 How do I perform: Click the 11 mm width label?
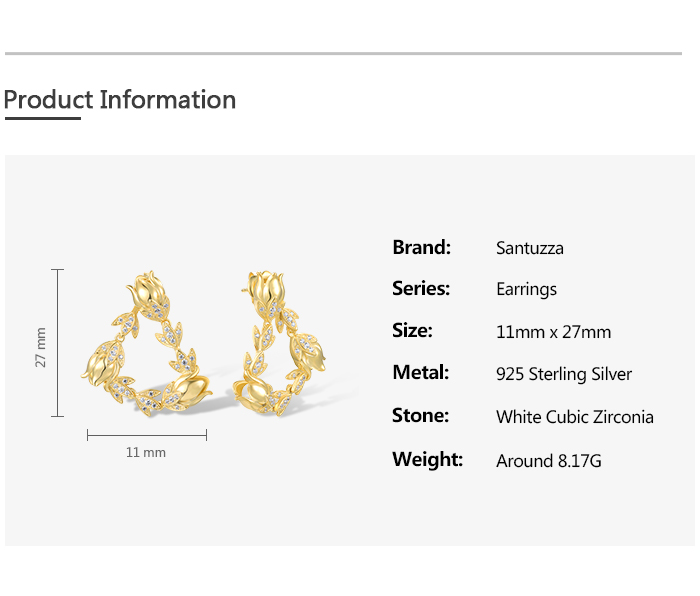pyautogui.click(x=146, y=453)
